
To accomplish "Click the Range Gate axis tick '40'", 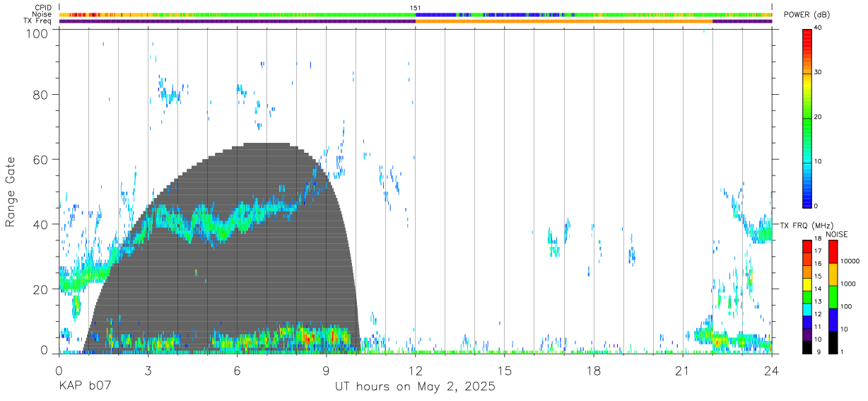I will pos(41,224).
